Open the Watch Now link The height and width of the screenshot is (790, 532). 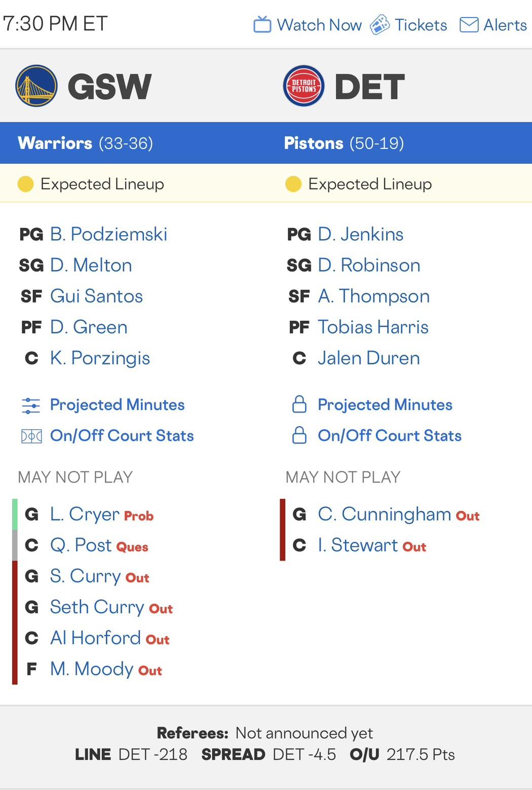point(319,25)
